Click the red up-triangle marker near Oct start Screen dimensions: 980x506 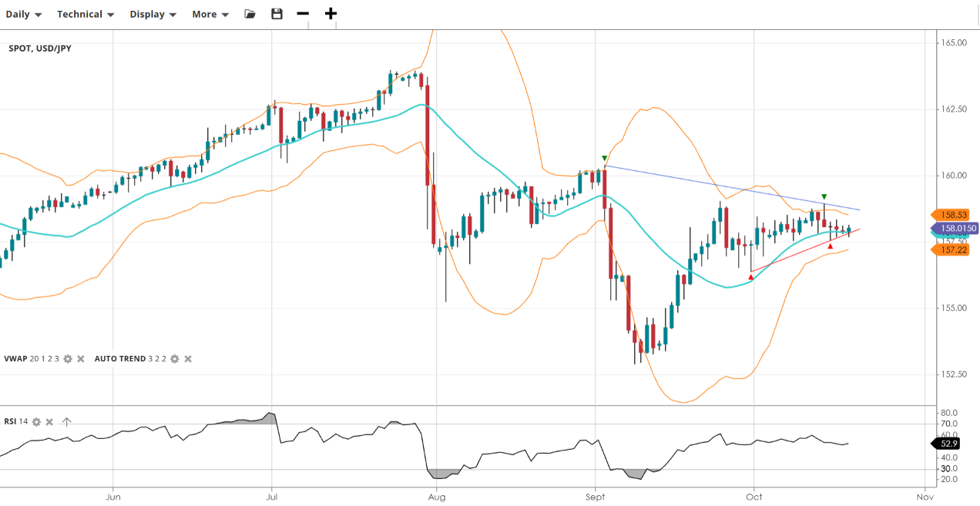point(751,276)
